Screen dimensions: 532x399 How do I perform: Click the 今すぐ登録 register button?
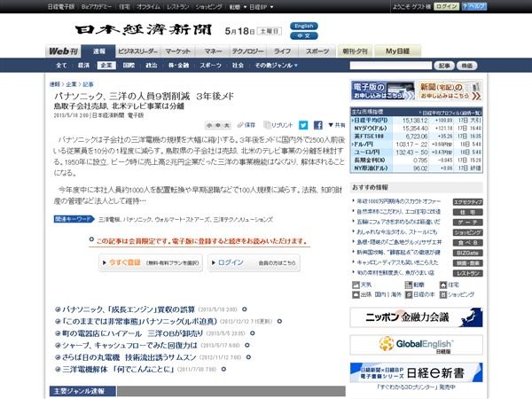[x=151, y=262]
